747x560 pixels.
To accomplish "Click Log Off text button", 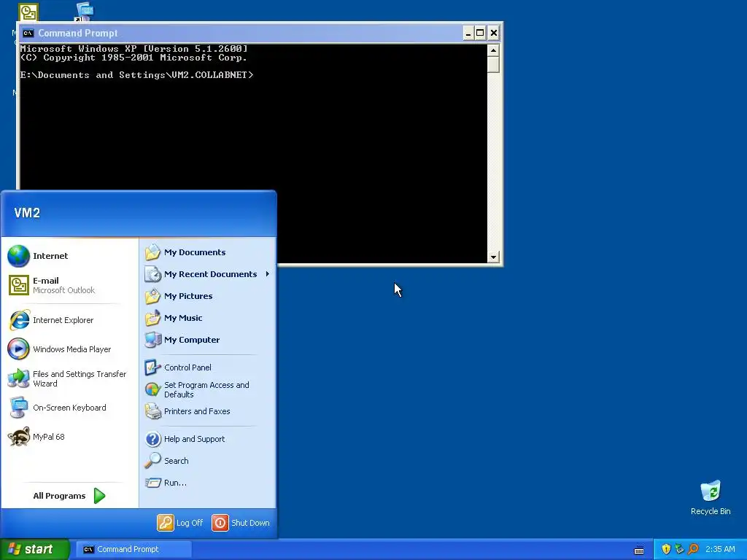I will tap(190, 523).
